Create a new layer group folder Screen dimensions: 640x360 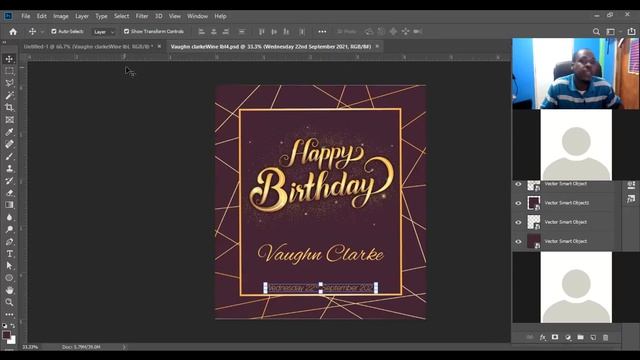(x=580, y=338)
